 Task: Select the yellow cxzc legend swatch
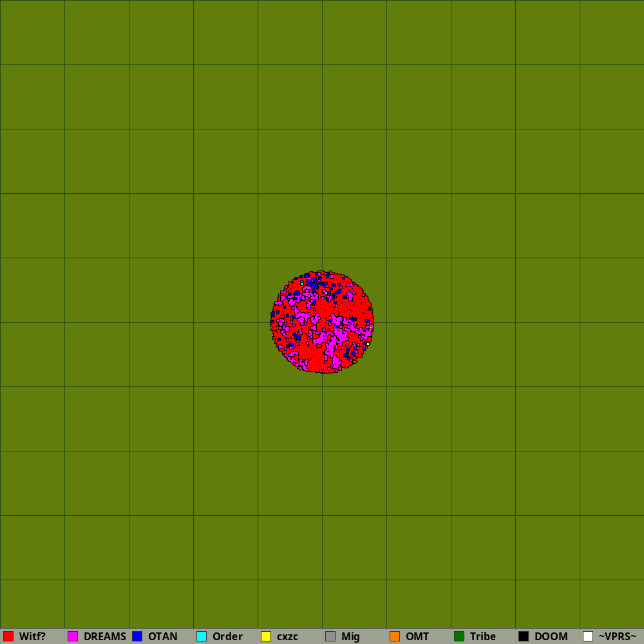click(x=266, y=636)
